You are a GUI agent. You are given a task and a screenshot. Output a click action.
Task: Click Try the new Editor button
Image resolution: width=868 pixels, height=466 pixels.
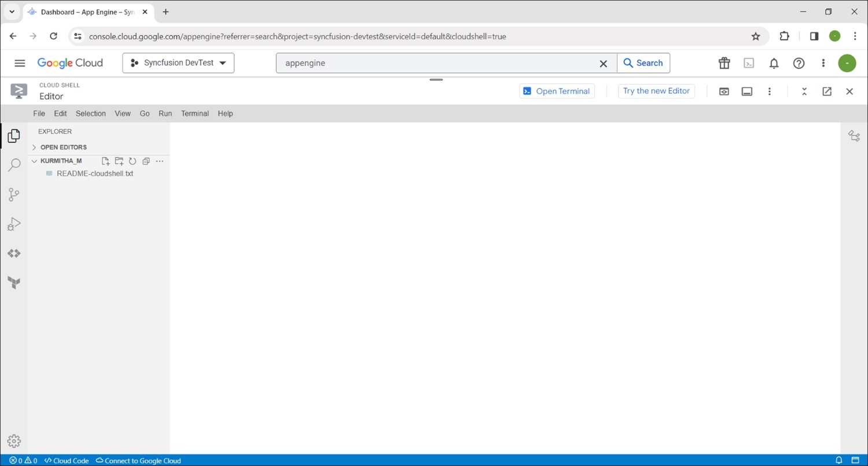pyautogui.click(x=656, y=91)
